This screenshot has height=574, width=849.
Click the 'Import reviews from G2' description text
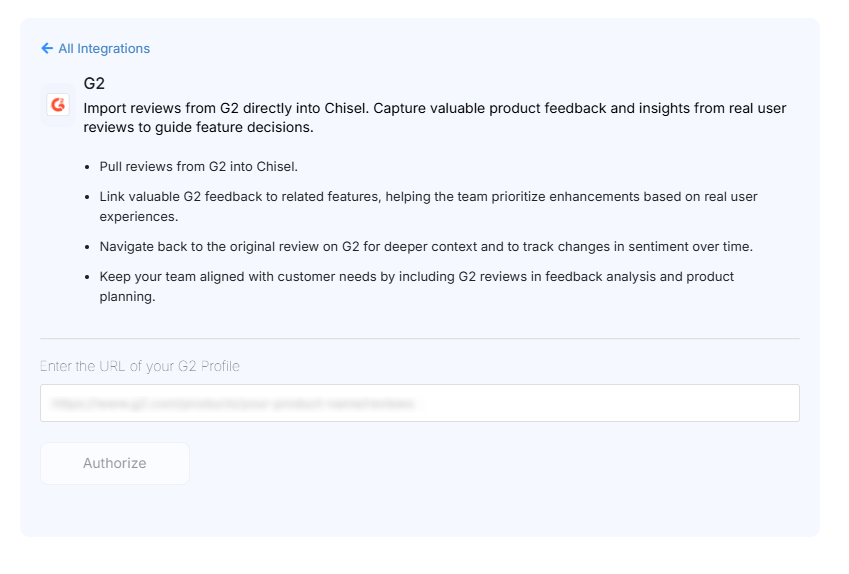tap(434, 118)
